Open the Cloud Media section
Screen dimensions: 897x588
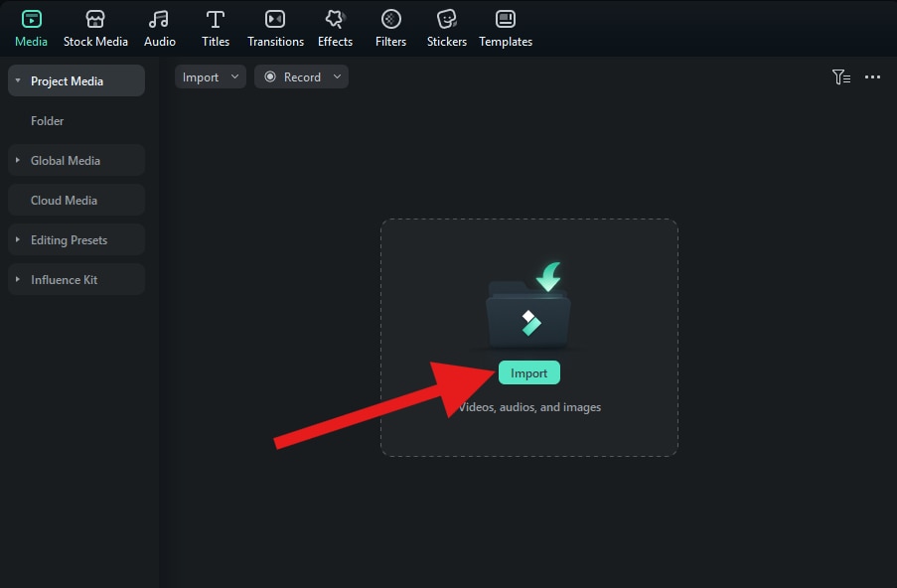[x=76, y=201]
